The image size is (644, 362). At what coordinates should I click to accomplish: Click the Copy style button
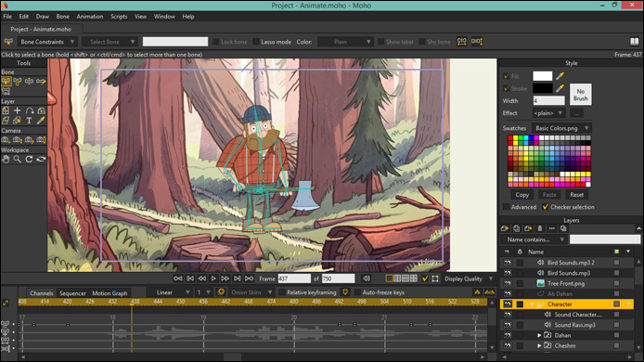click(522, 195)
